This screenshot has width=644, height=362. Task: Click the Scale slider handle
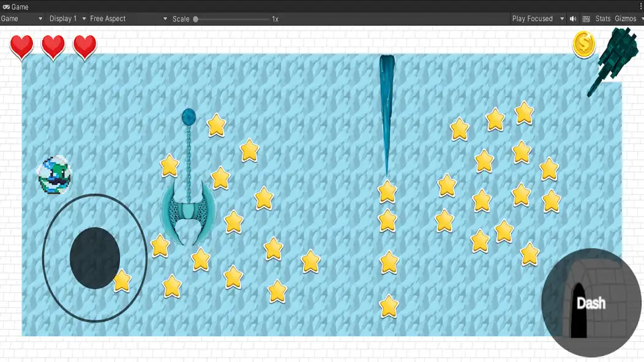click(x=195, y=19)
